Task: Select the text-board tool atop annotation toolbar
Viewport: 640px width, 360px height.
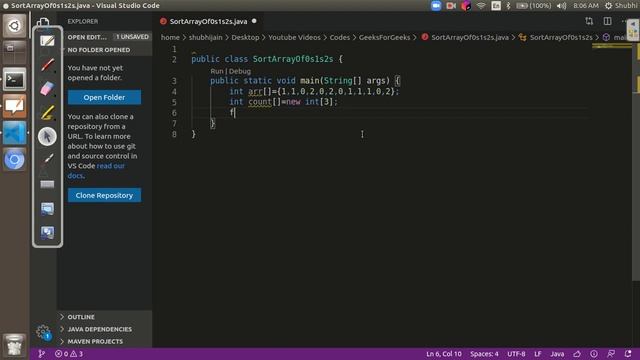Action: pyautogui.click(x=47, y=41)
